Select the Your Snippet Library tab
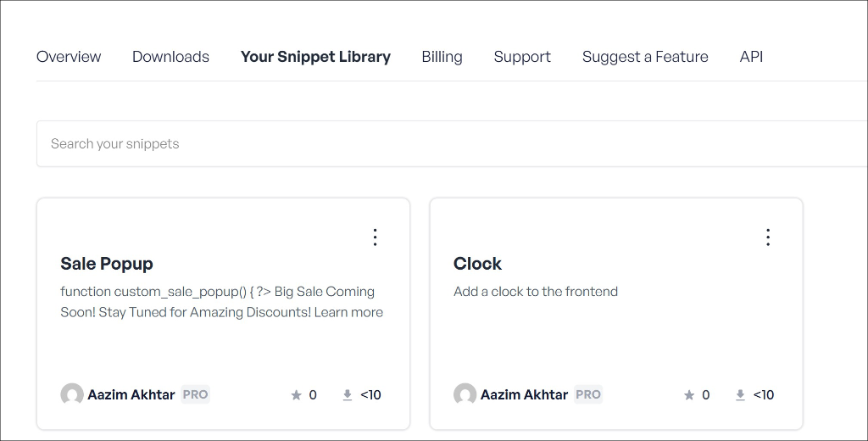The width and height of the screenshot is (868, 441). [315, 57]
